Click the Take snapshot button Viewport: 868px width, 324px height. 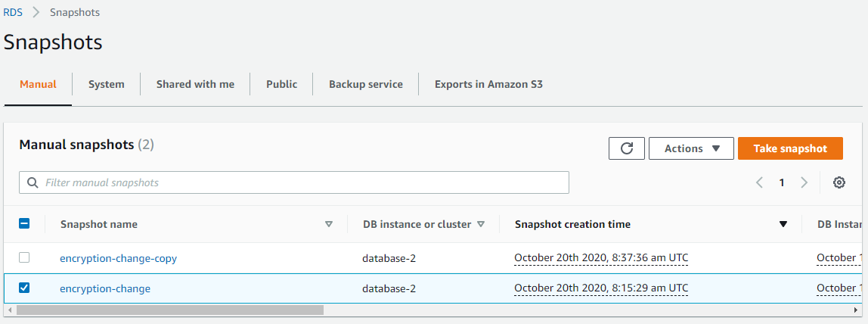click(x=791, y=148)
